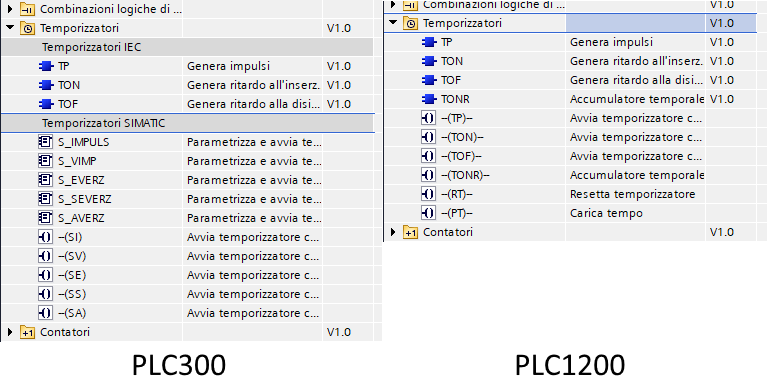Expand the Contatori folder in PLC1200 panel
The height and width of the screenshot is (379, 768).
pos(393,232)
